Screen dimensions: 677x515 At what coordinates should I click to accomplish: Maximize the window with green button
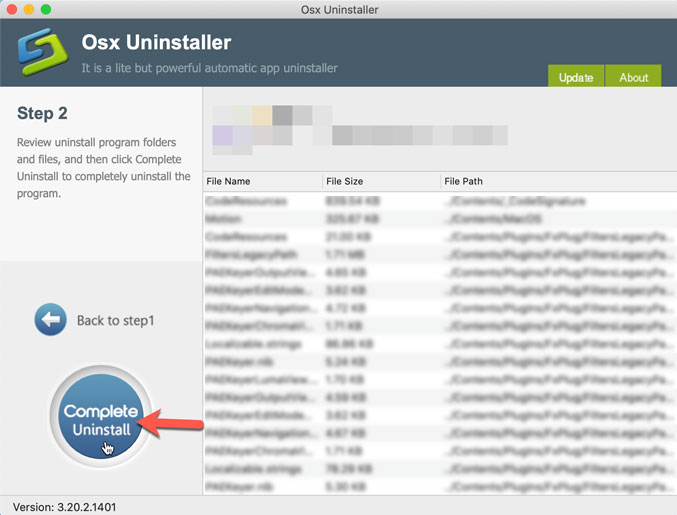pyautogui.click(x=46, y=9)
